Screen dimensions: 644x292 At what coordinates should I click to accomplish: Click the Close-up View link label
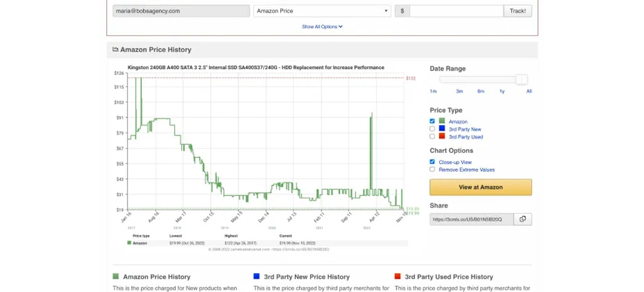click(455, 162)
